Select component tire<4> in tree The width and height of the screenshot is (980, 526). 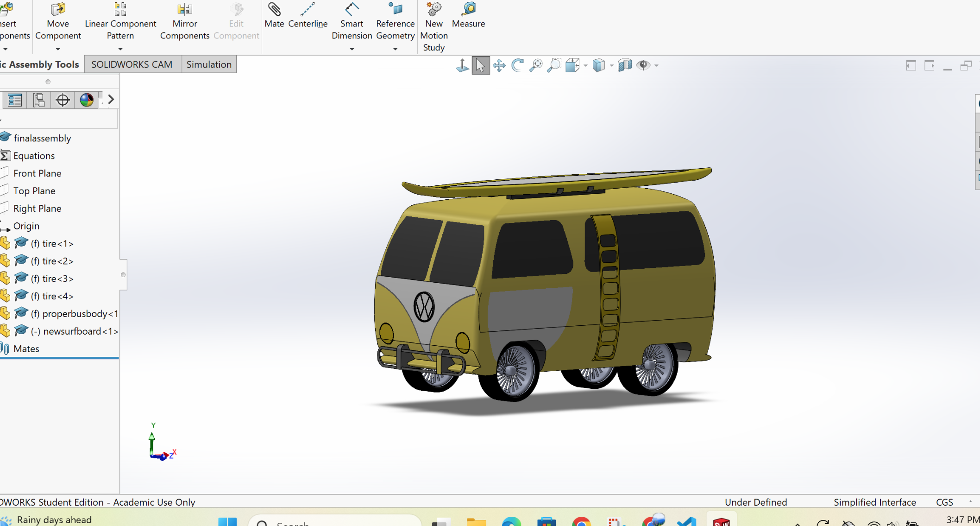[x=52, y=296]
